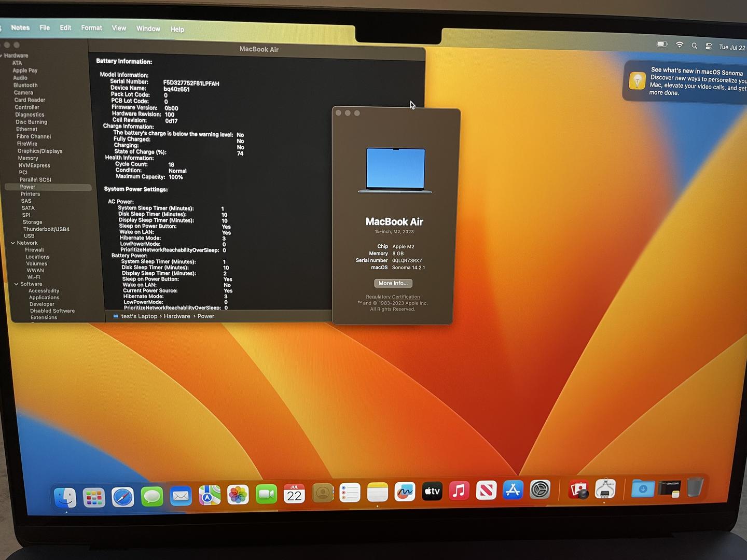Collapse the Hardware section in sidebar

(1, 55)
